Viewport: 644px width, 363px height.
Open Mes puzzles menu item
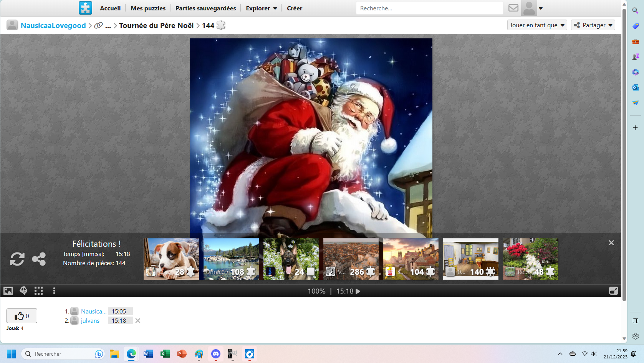(x=148, y=8)
